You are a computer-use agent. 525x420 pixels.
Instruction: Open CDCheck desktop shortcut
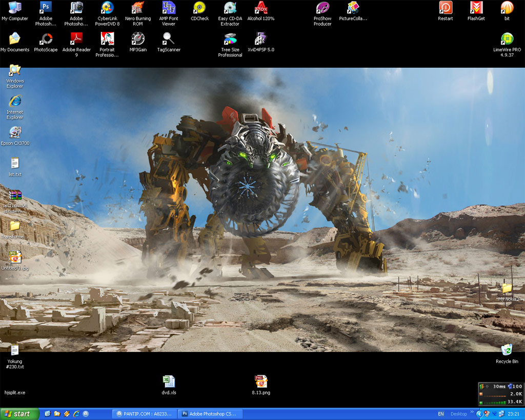pyautogui.click(x=199, y=11)
